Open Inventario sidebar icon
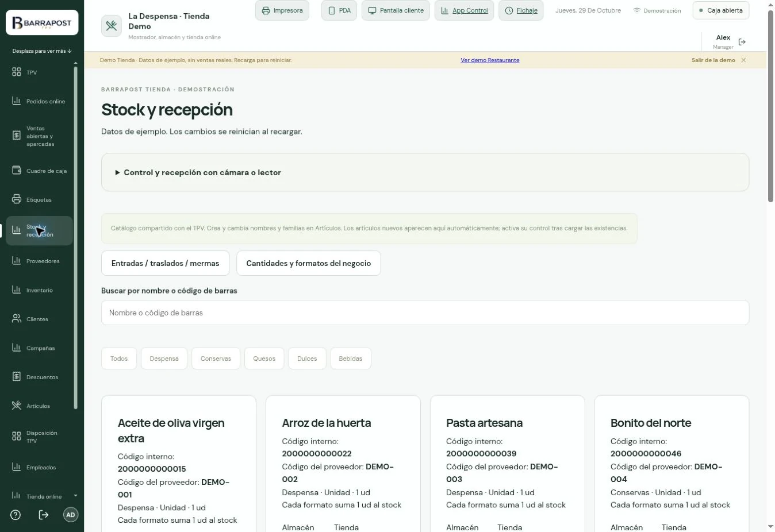Screen dimensions: 775x532 pos(17,290)
